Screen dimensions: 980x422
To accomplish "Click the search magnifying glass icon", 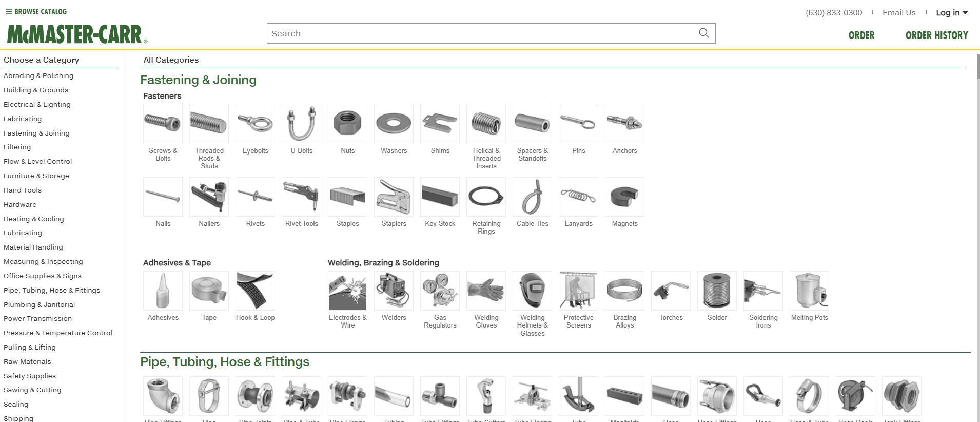I will coord(703,33).
